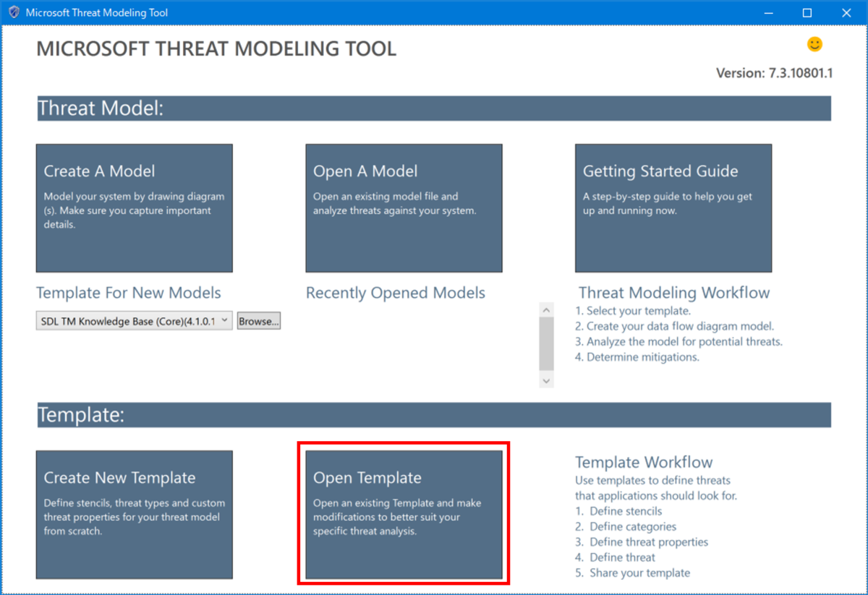Image resolution: width=868 pixels, height=595 pixels.
Task: Click the MICROSOFT THREAT MODELING TOOL title
Action: coord(216,49)
